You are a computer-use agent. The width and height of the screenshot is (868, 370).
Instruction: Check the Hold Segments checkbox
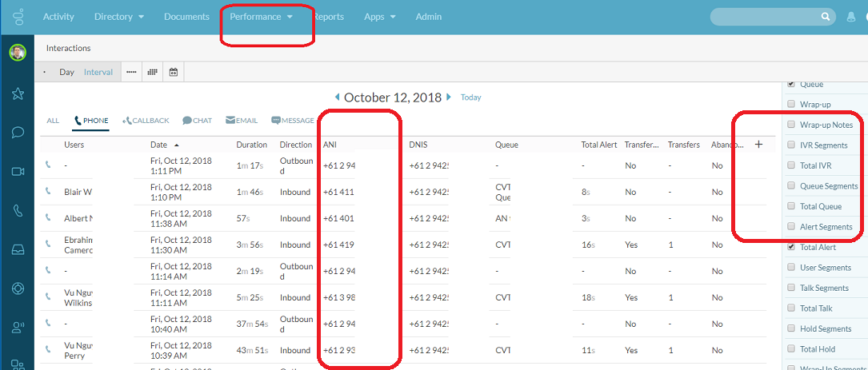tap(791, 328)
